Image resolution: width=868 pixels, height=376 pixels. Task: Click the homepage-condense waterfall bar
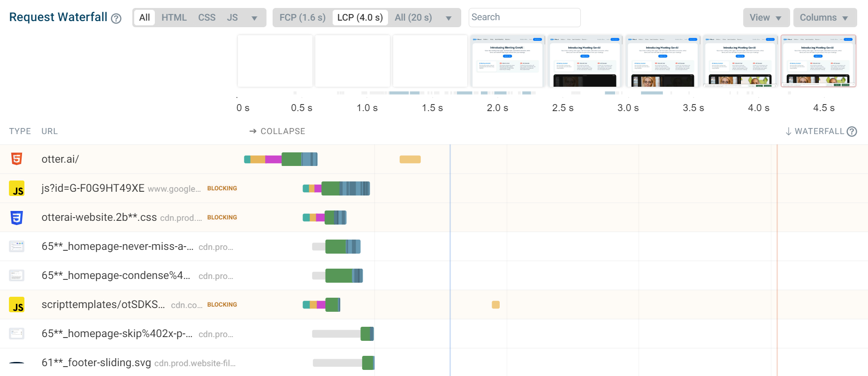pos(337,276)
